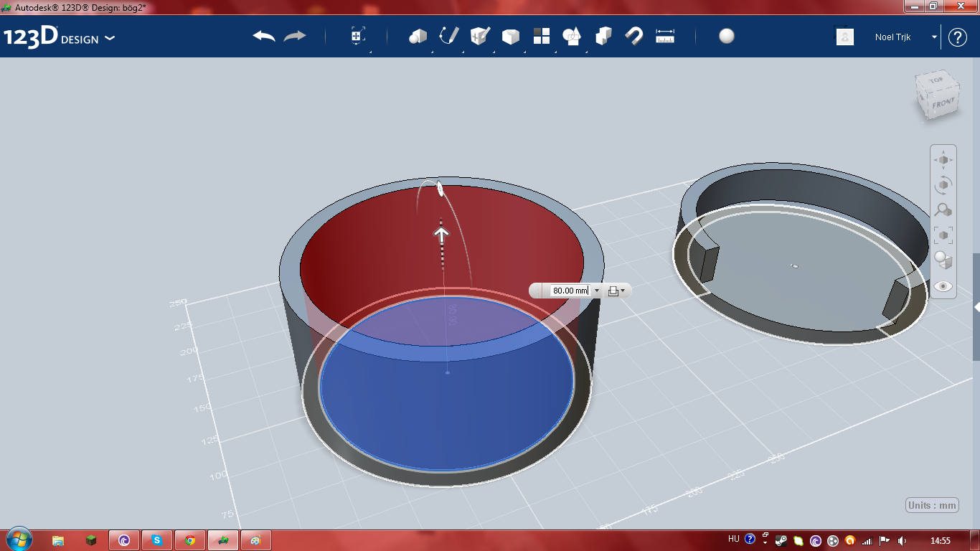Toggle the visual style materials icon
The image size is (980, 551).
pos(943,260)
